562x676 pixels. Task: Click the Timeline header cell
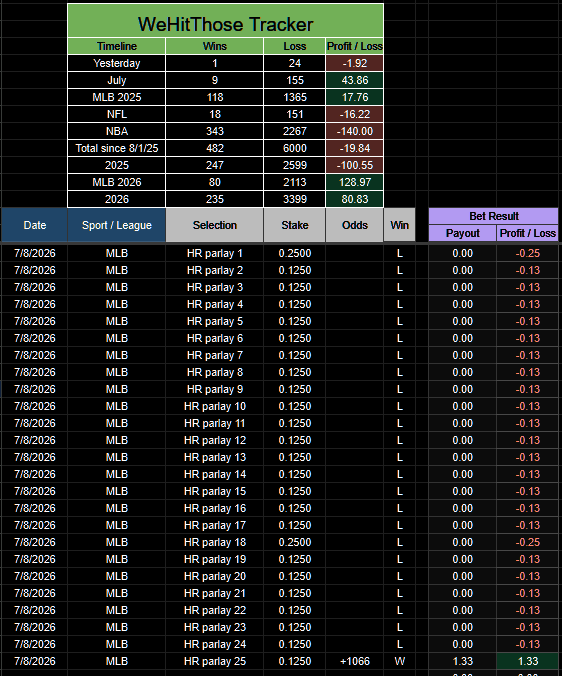tap(116, 46)
